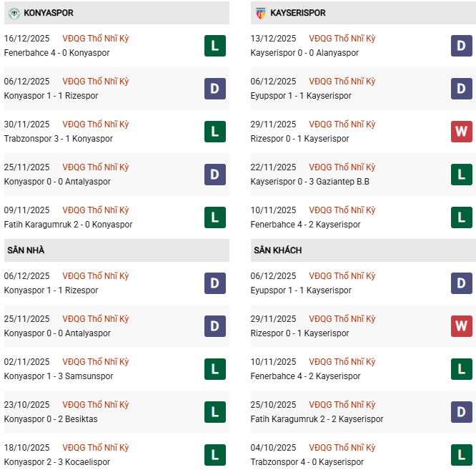The height and width of the screenshot is (470, 476).
Task: Click the Kayserispor club crest icon
Action: 261,13
